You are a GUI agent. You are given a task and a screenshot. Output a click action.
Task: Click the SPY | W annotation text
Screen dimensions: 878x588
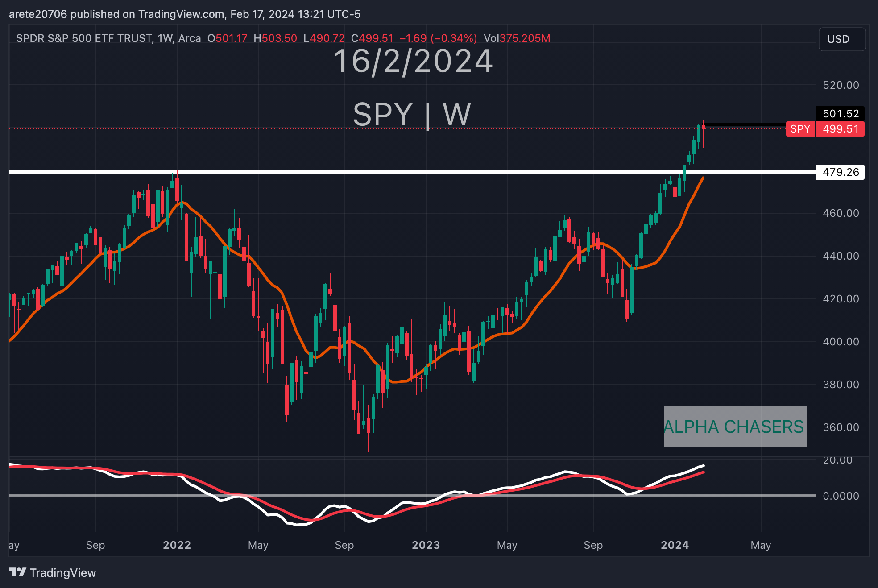[x=412, y=114]
